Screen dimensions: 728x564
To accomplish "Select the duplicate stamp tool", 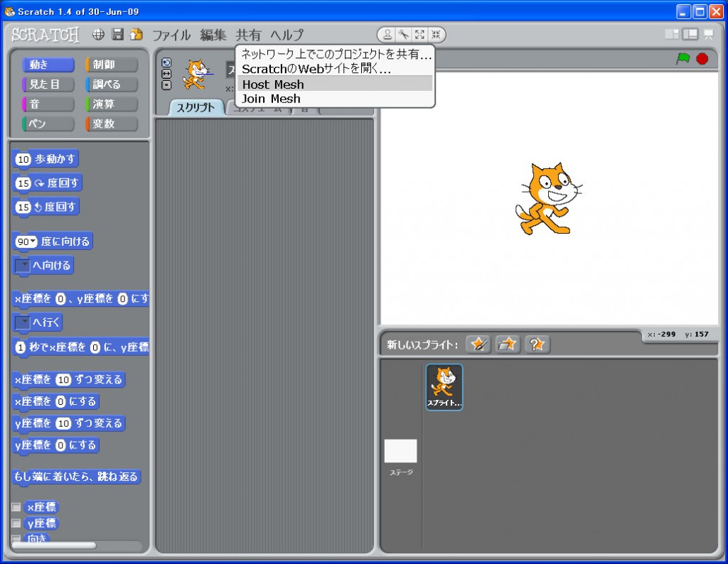I will (387, 35).
